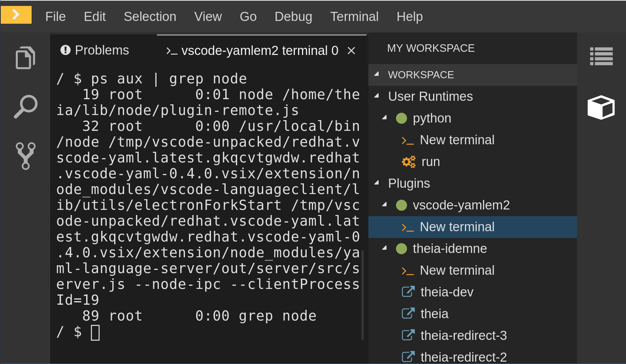Close the vscode-yamlem2 terminal 0 tab

351,51
